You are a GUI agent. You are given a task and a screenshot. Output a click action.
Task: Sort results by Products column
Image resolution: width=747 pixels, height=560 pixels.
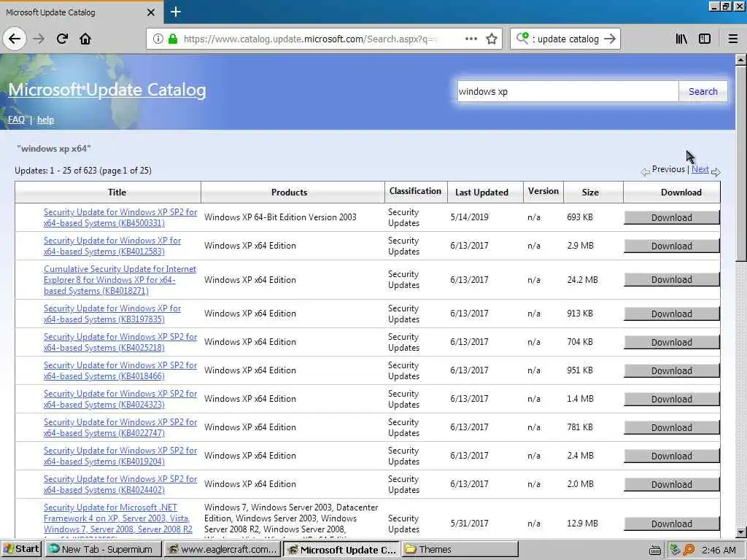click(x=289, y=192)
